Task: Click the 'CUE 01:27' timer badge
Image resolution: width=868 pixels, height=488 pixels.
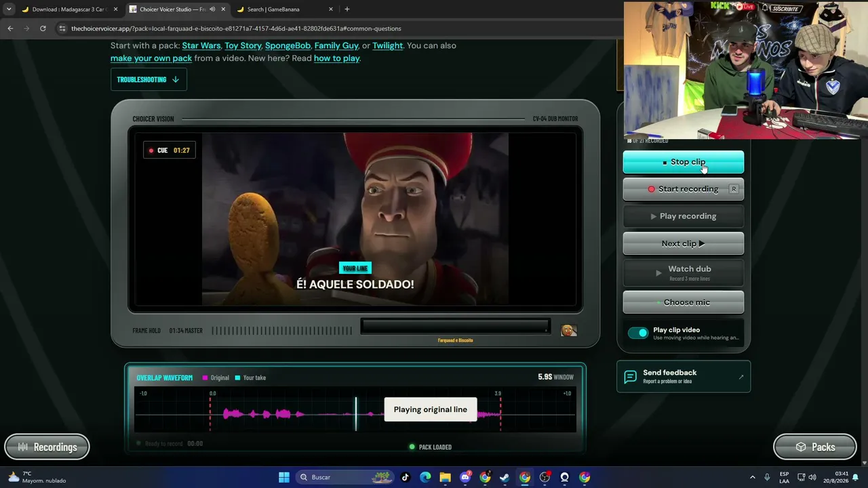Action: click(x=170, y=150)
